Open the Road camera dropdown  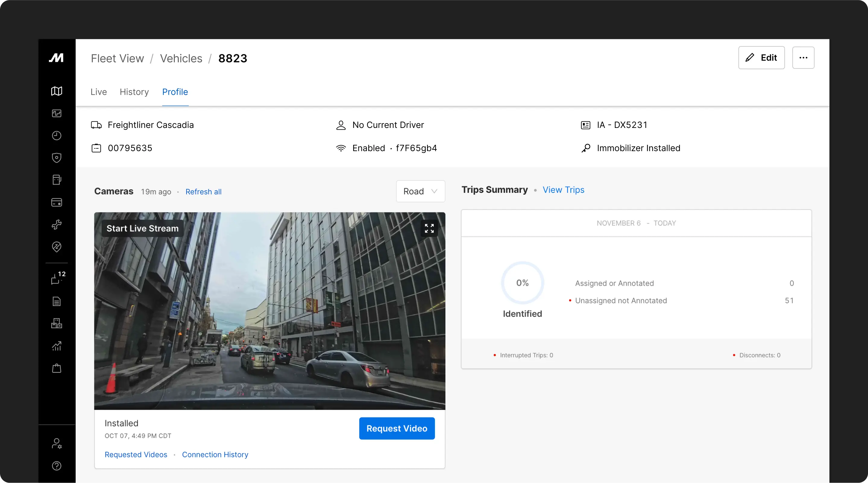coord(420,191)
